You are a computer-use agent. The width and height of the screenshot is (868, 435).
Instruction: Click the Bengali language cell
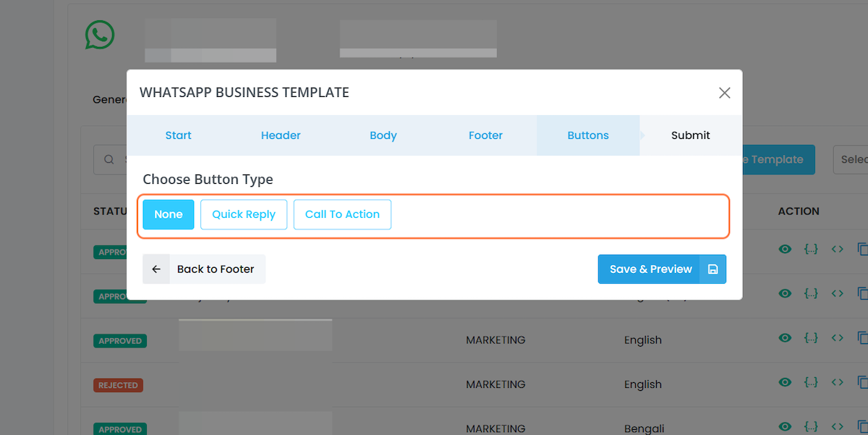coord(644,428)
